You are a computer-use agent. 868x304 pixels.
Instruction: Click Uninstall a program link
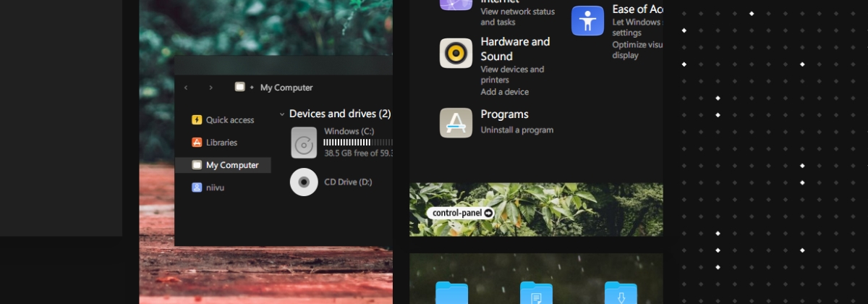516,130
